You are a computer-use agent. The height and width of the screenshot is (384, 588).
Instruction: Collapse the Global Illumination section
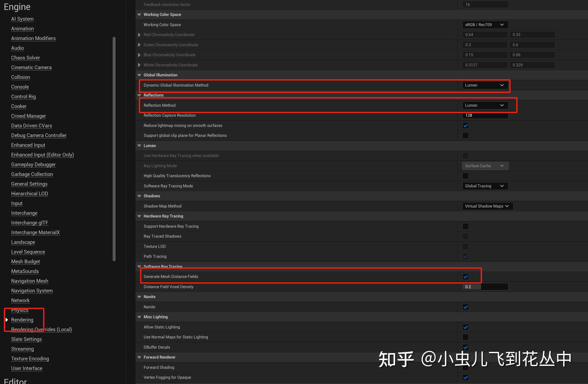coord(139,75)
